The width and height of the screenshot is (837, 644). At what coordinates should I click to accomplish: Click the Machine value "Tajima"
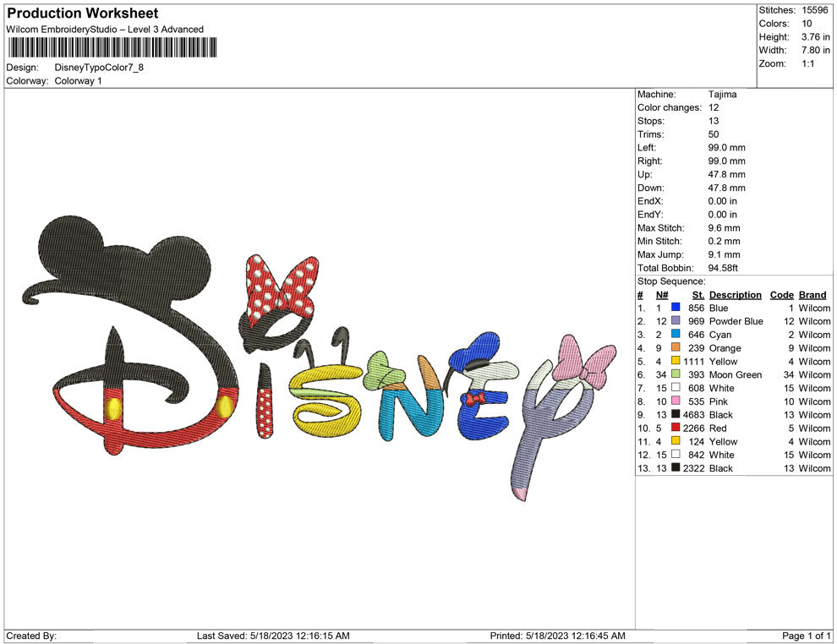pos(722,95)
